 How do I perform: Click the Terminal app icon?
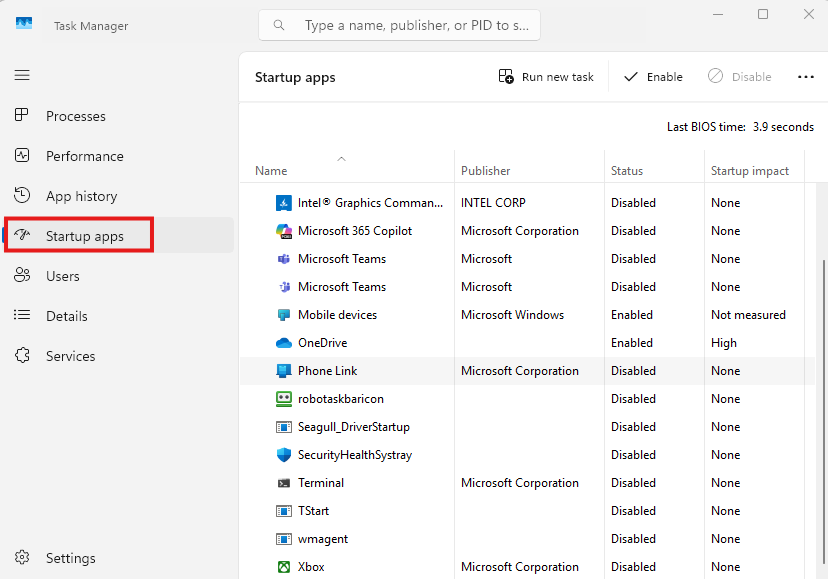(x=283, y=483)
